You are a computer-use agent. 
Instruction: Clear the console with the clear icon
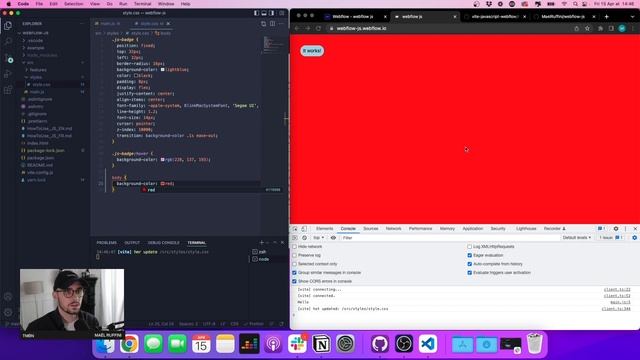(x=304, y=238)
